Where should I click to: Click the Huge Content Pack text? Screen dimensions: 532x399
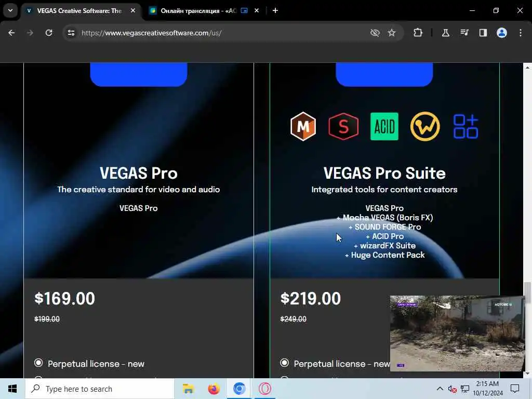[x=388, y=255]
